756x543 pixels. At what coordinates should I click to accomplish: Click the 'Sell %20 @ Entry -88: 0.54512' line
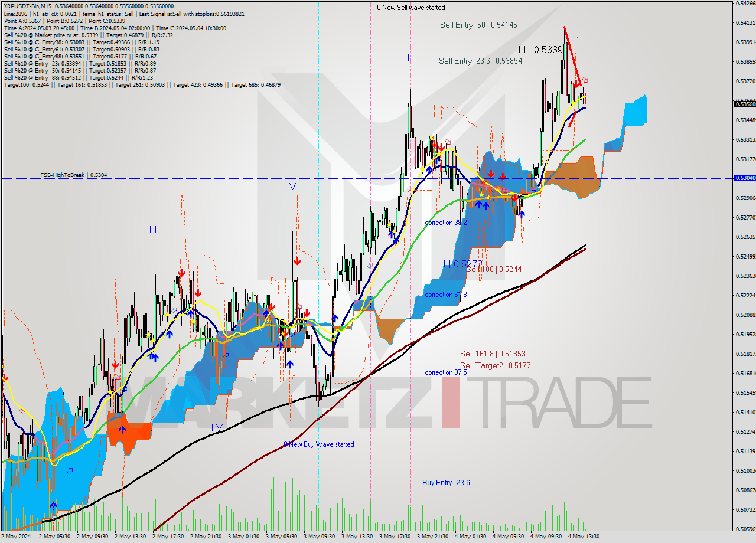[78, 77]
